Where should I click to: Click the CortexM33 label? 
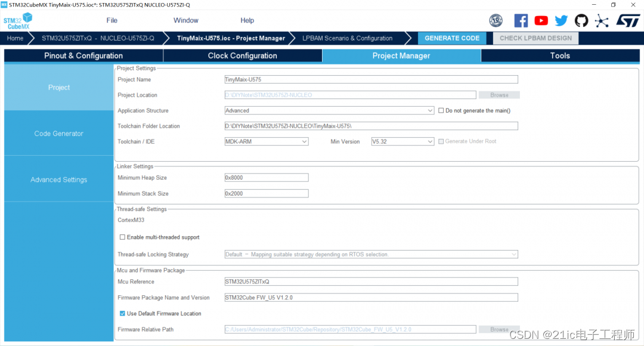coord(131,220)
